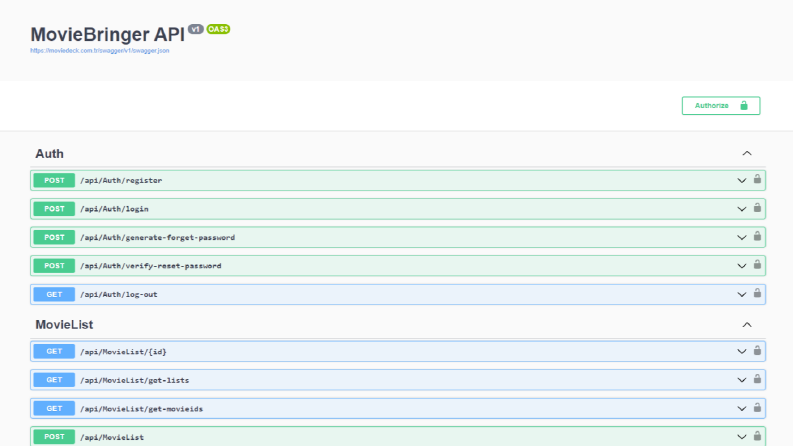Viewport: 793px width, 446px height.
Task: Expand the /api/Auth/register chevron
Action: point(741,181)
